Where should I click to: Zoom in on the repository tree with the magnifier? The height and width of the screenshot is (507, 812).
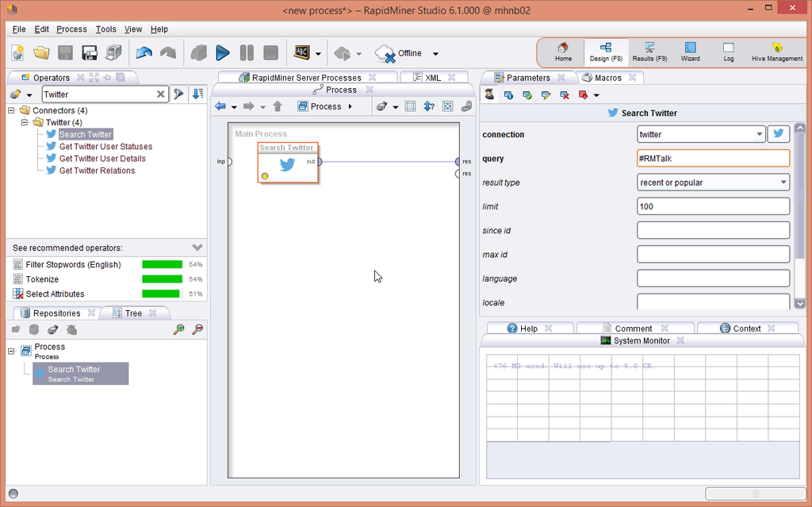click(x=178, y=329)
